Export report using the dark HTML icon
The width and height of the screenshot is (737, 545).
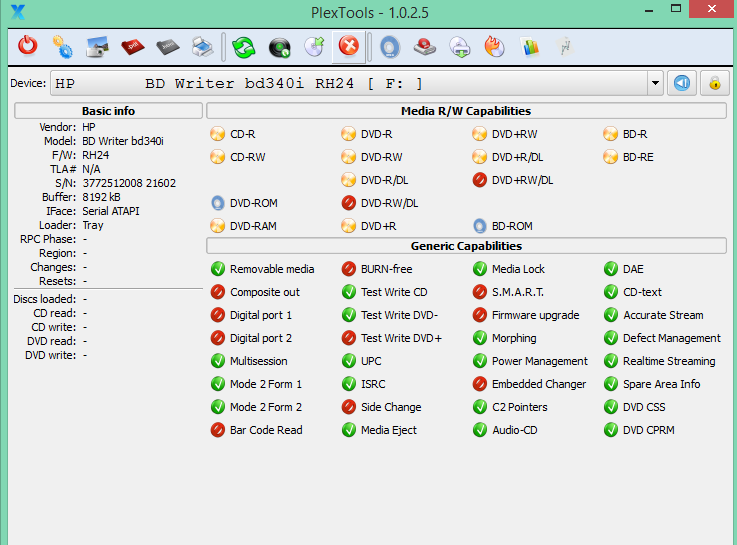[168, 47]
